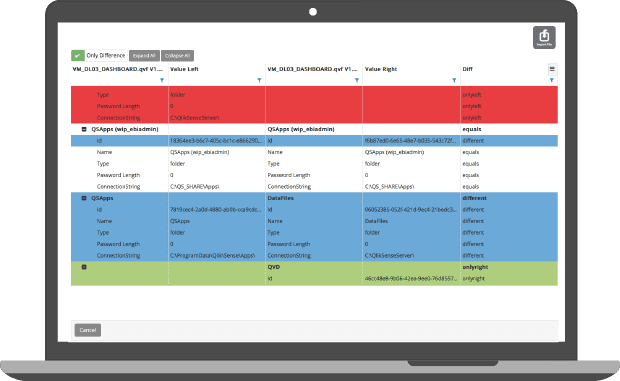Select the red ConnectionString onlyleft row

coord(314,118)
